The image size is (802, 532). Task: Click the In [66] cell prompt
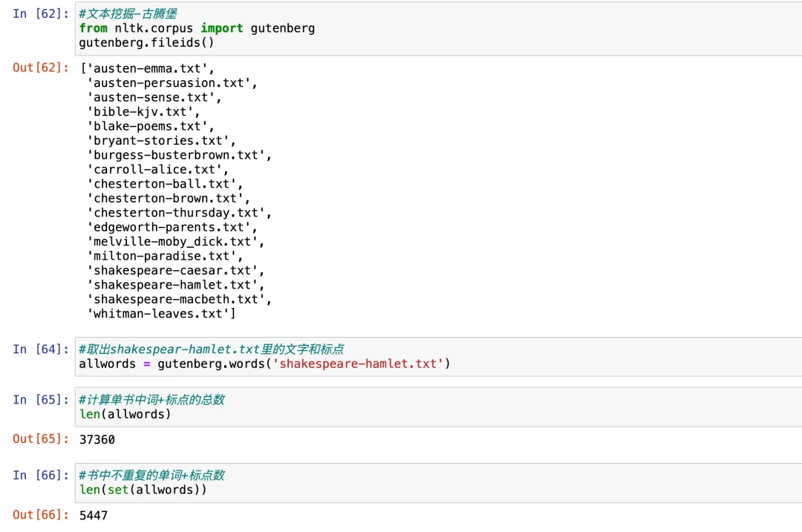tap(40, 475)
